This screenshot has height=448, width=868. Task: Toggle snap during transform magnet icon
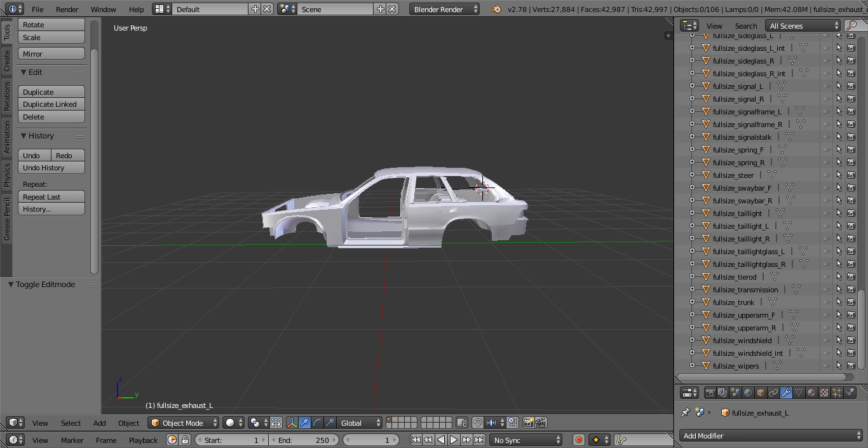(x=478, y=423)
